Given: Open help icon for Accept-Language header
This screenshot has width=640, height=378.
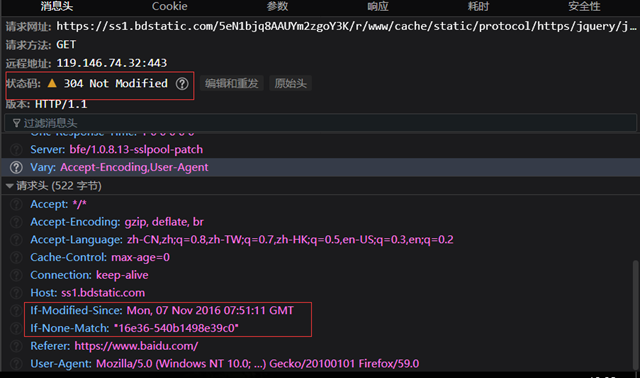Looking at the screenshot, I should 16,240.
